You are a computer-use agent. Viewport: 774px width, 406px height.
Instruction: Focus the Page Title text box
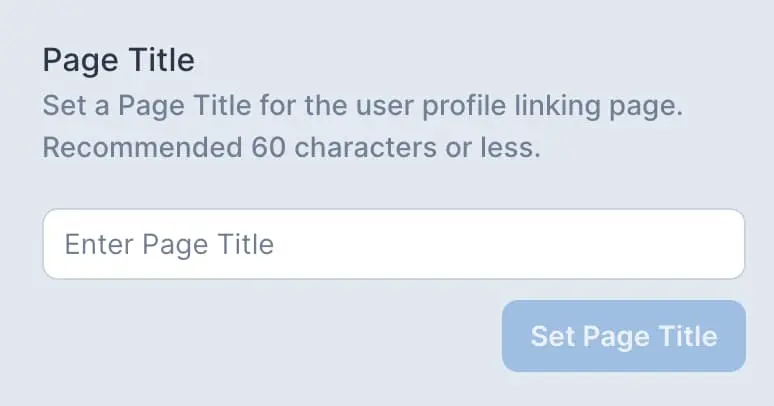[393, 244]
